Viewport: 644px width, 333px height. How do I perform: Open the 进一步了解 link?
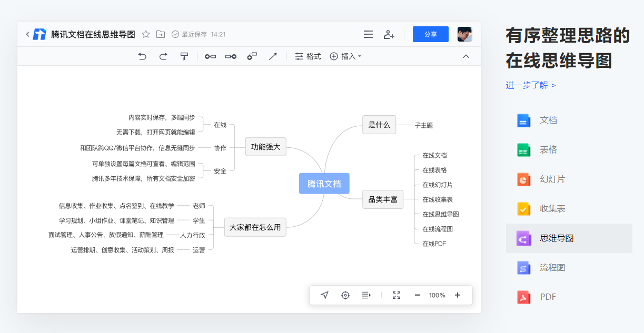pos(529,85)
